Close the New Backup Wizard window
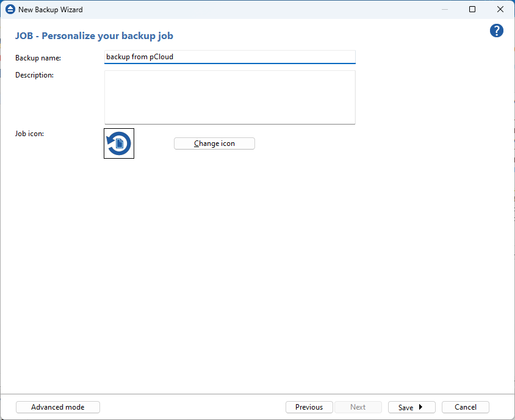This screenshot has height=420, width=515. coord(500,10)
